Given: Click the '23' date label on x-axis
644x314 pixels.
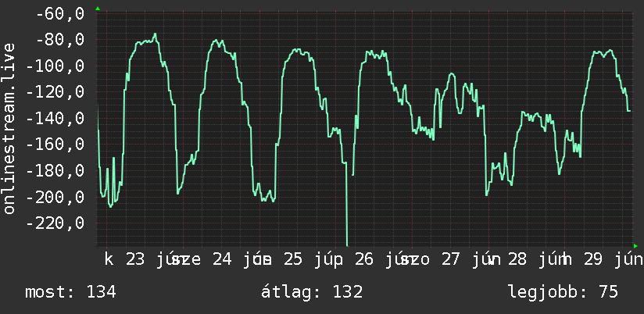Looking at the screenshot, I should [135, 260].
